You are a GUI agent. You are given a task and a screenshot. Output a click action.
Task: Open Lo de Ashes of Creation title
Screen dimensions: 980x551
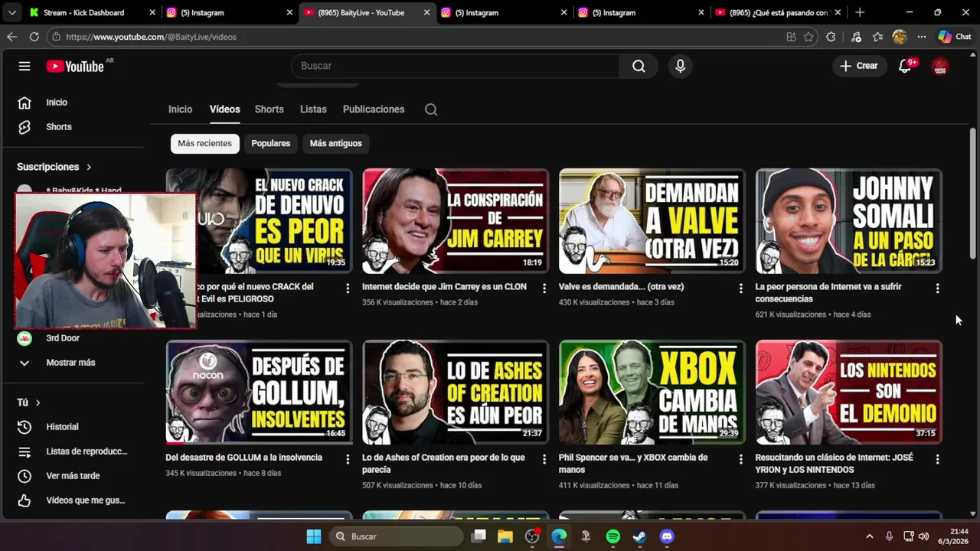tap(443, 464)
